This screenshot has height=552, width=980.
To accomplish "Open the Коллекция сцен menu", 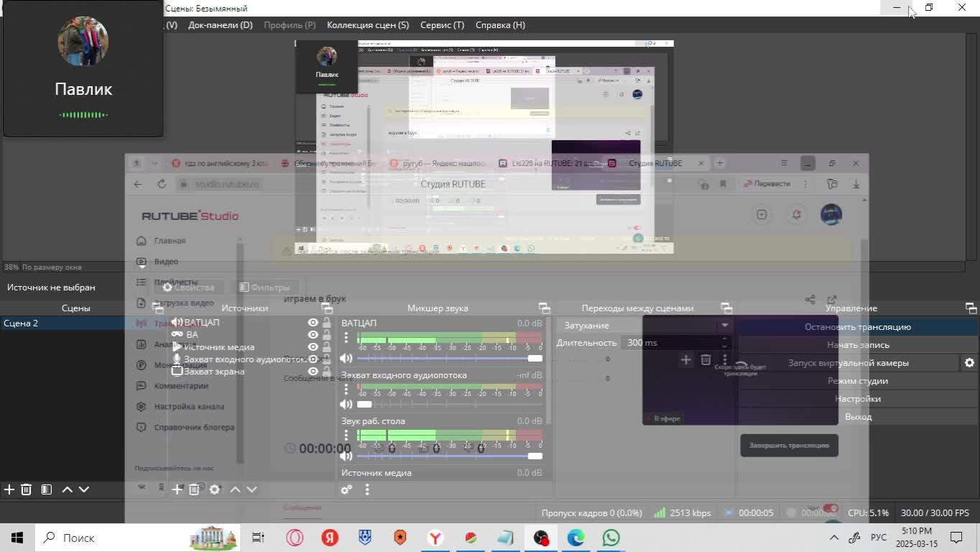I will (x=368, y=25).
